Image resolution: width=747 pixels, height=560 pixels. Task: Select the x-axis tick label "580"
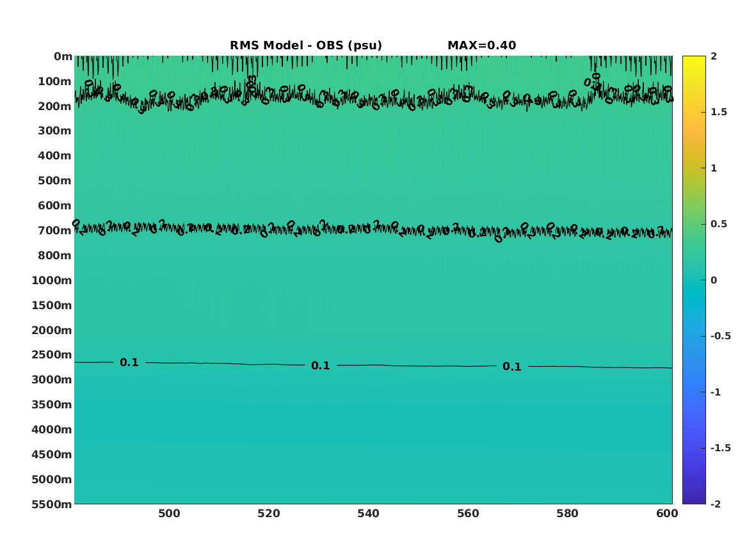[x=567, y=513]
